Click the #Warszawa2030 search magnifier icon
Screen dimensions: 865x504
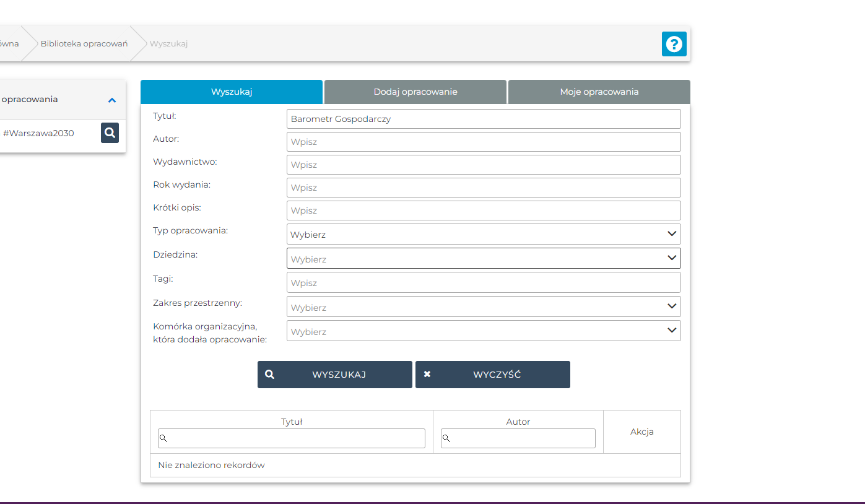click(x=110, y=133)
